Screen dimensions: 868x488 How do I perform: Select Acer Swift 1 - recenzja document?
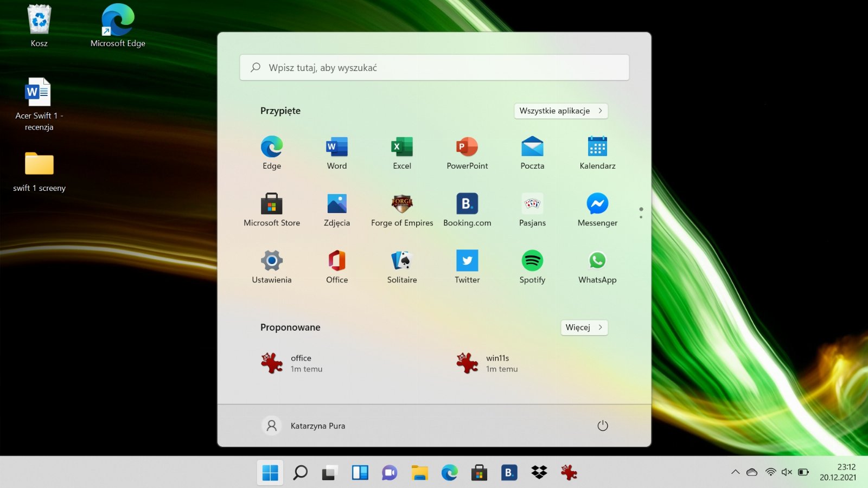39,105
